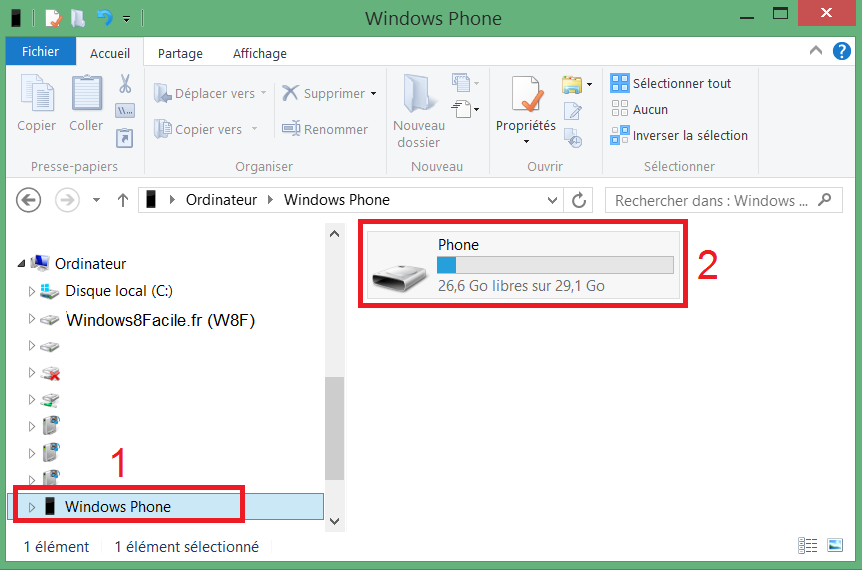
Task: Expand Disque local (C:) node
Action: [x=31, y=291]
